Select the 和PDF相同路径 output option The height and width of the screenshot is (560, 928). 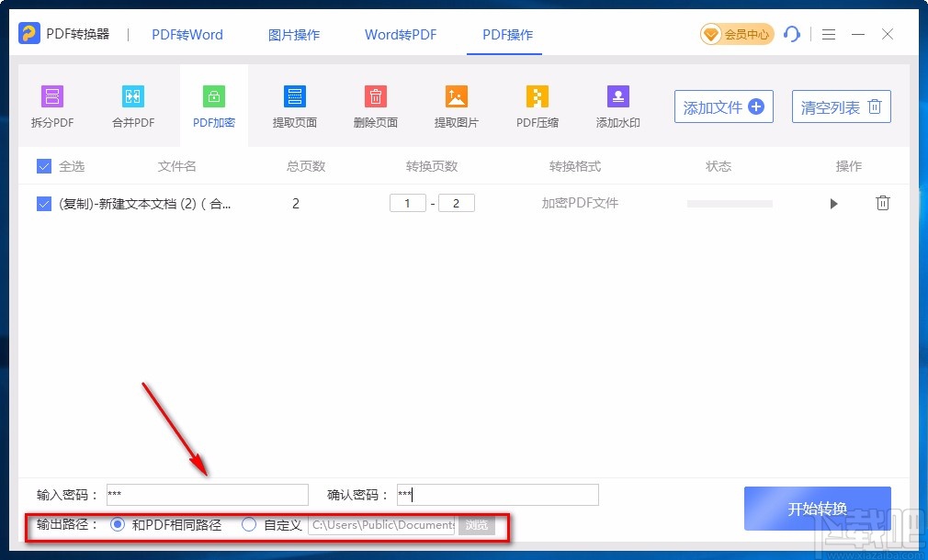click(118, 524)
